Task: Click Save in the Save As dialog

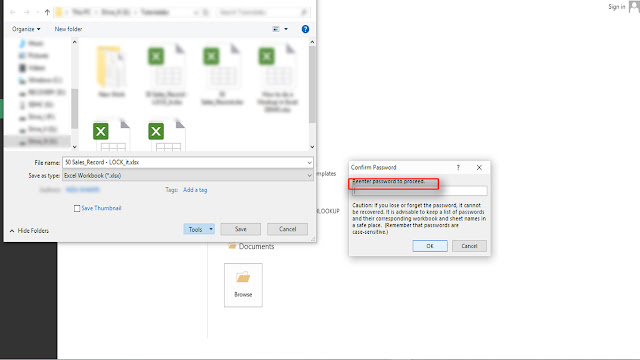Action: pyautogui.click(x=240, y=229)
